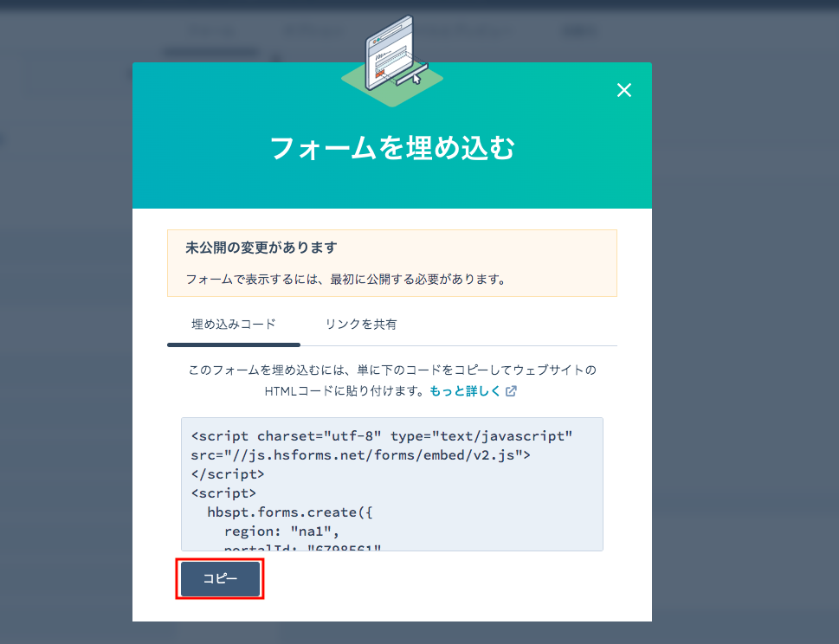This screenshot has height=644, width=839.
Task: Close the フォームを埋め込む dialog
Action: pos(624,90)
